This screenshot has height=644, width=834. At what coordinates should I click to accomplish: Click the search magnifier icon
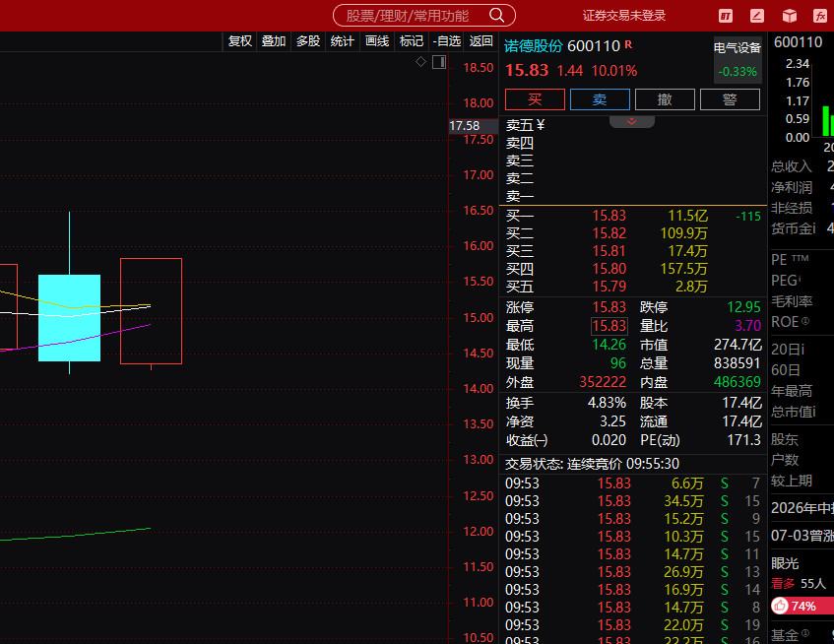coord(496,15)
